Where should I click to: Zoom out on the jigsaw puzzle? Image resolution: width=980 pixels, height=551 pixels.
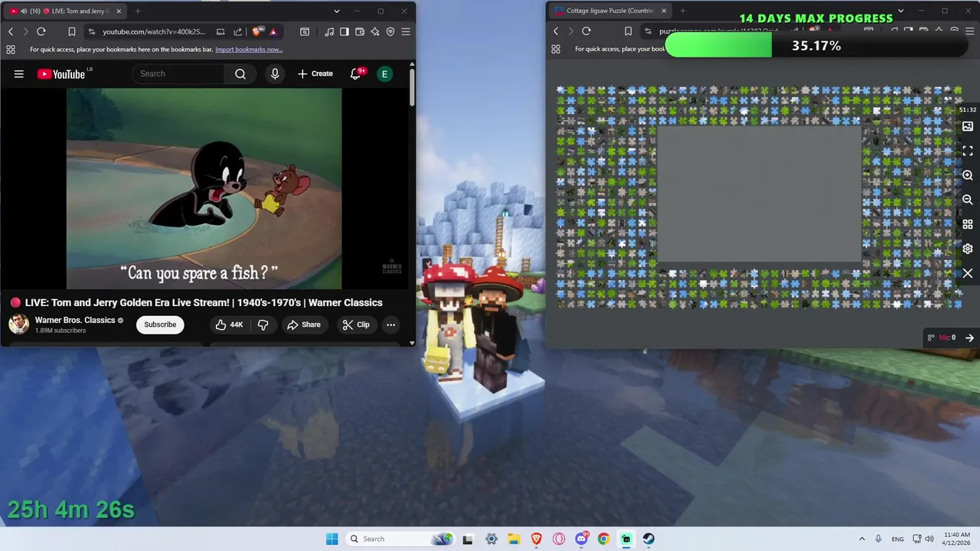[968, 200]
